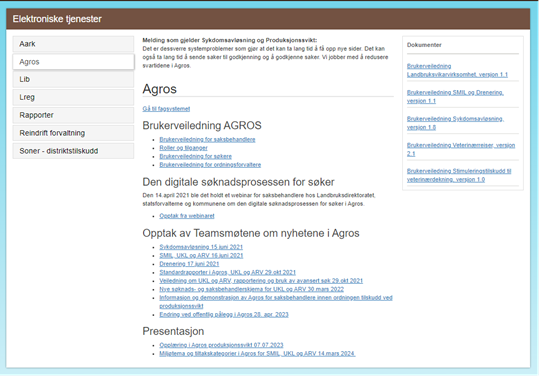Select Reindrift forvaltning menu item

[x=73, y=133]
